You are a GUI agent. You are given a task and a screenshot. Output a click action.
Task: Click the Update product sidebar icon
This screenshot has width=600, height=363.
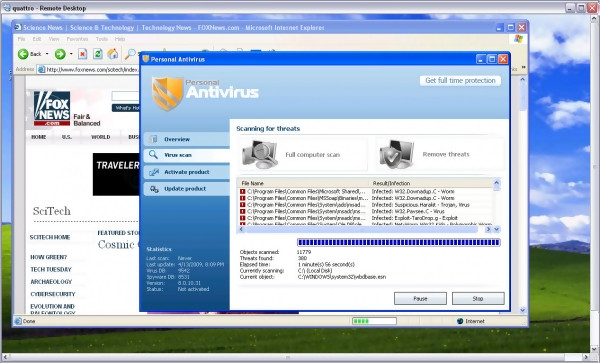154,189
